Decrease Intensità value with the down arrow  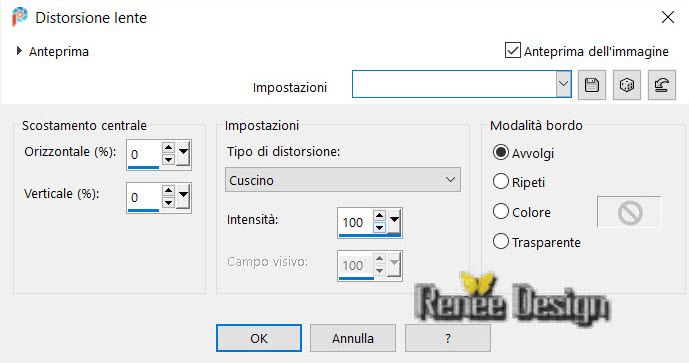(x=379, y=227)
